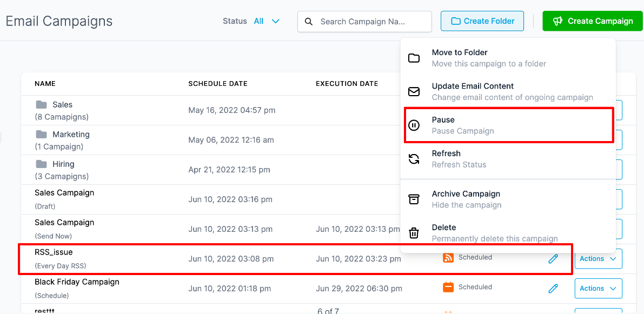Viewport: 644px width, 314px height.
Task: Click Scheduled status of RSS_issue
Action: [x=475, y=257]
